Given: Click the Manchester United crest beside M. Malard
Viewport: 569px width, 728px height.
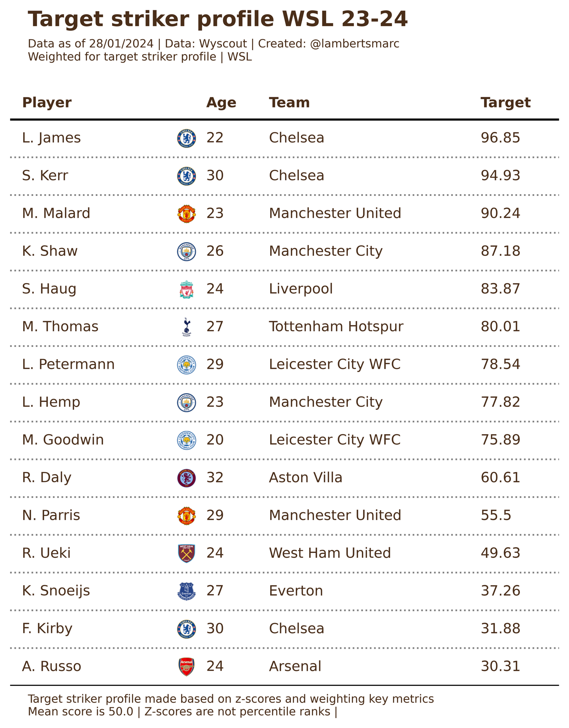Looking at the screenshot, I should click(186, 214).
